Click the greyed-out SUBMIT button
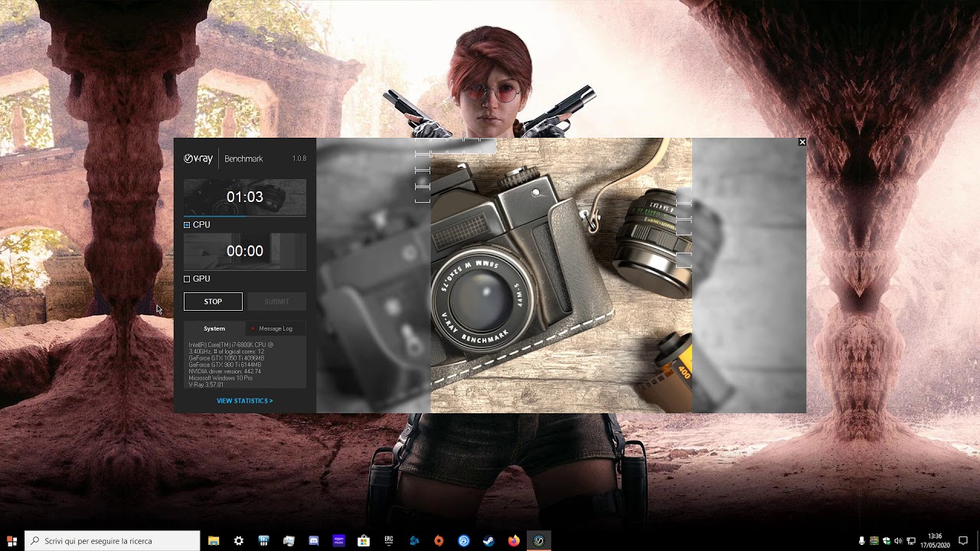 [x=276, y=302]
